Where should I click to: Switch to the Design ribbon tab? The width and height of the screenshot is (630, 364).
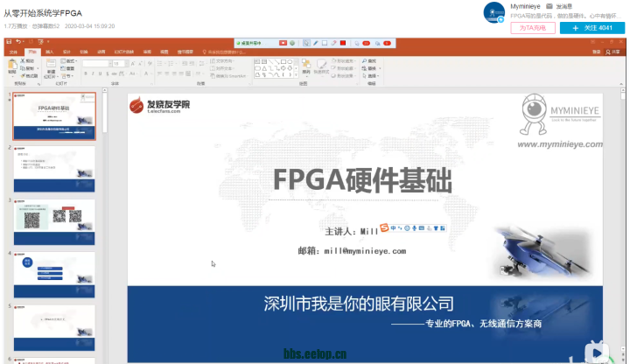[x=66, y=52]
